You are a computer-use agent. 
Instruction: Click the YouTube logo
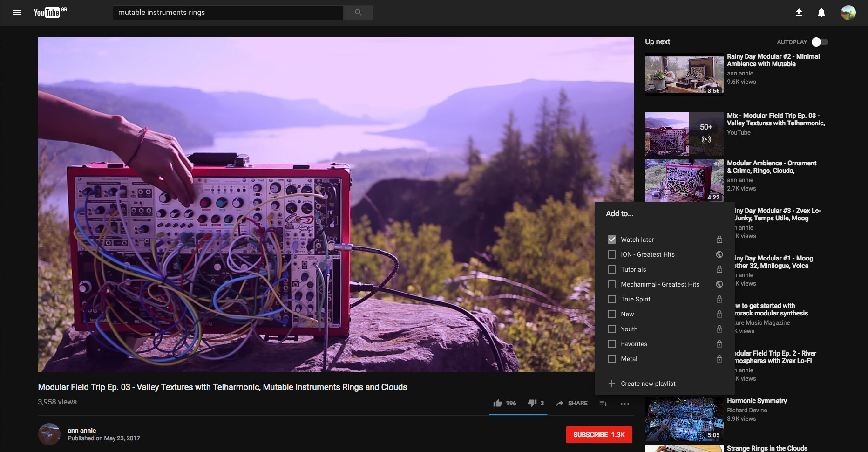pyautogui.click(x=47, y=13)
